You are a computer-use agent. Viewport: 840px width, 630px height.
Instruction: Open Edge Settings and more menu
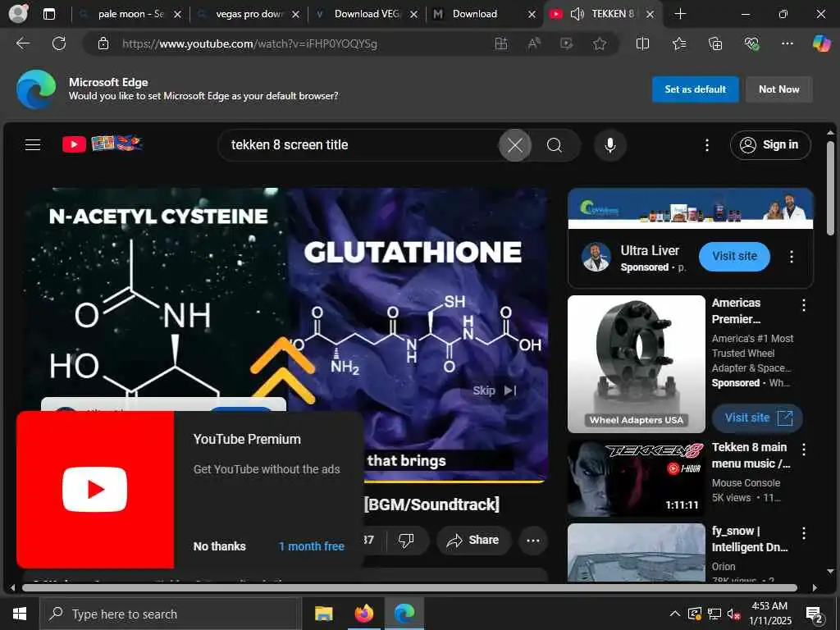tap(787, 43)
